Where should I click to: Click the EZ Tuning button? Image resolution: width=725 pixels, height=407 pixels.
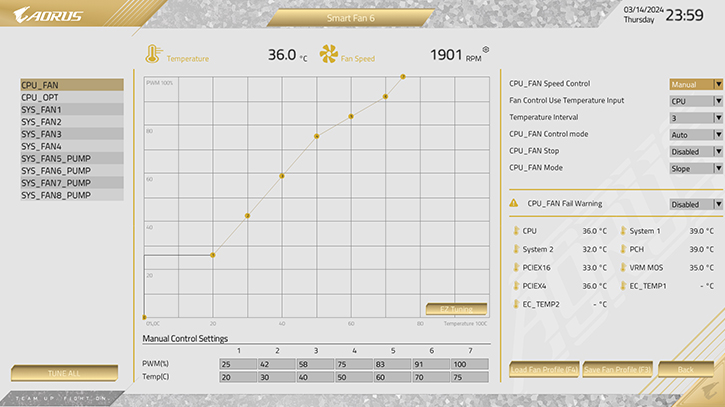pos(456,309)
